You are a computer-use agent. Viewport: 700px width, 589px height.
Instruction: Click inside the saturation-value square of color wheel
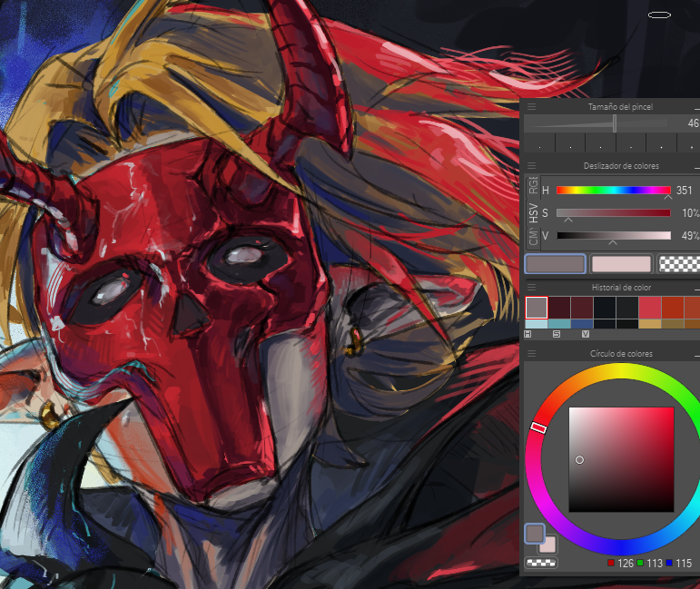pyautogui.click(x=621, y=459)
